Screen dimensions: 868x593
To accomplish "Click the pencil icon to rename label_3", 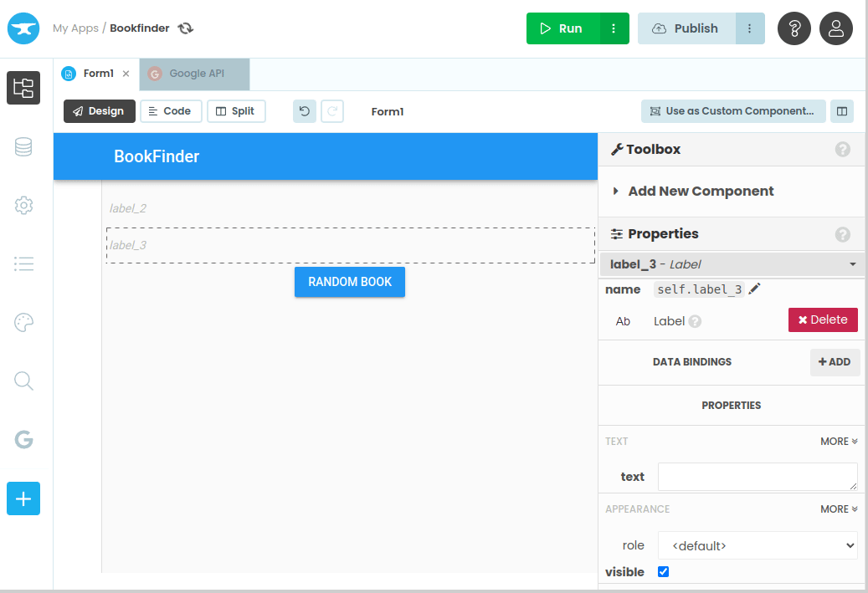I will [755, 289].
